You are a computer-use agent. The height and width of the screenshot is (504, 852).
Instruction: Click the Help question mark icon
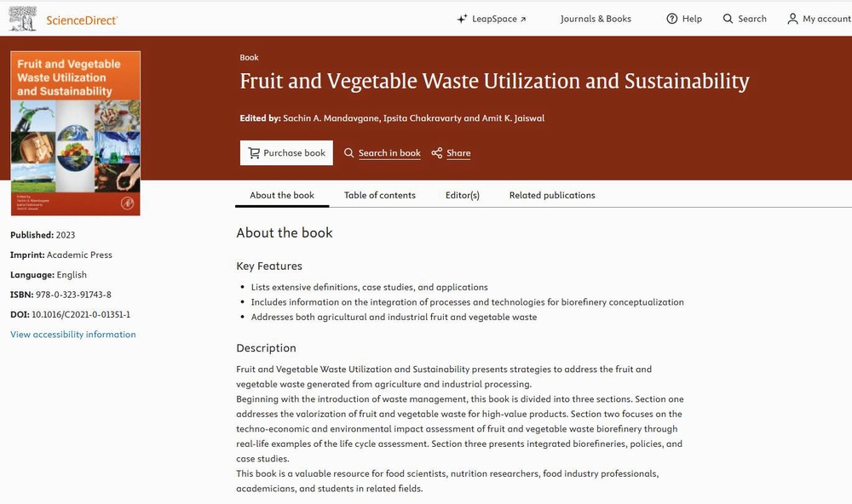coord(672,19)
